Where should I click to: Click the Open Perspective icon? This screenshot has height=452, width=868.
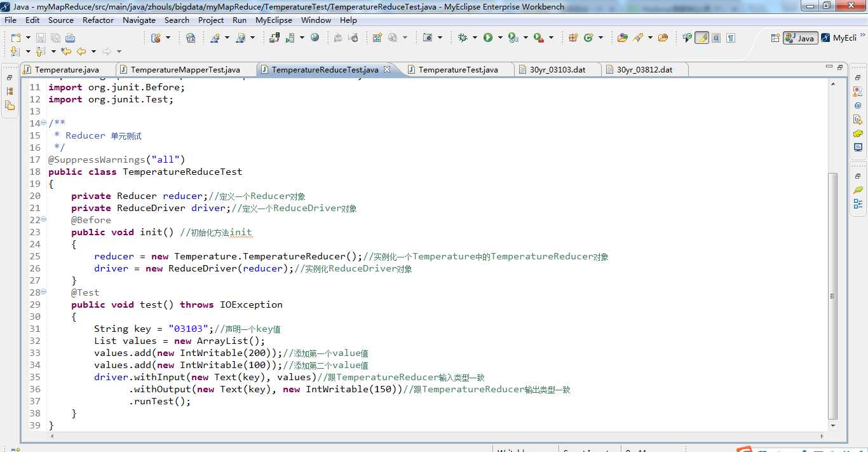(x=775, y=38)
